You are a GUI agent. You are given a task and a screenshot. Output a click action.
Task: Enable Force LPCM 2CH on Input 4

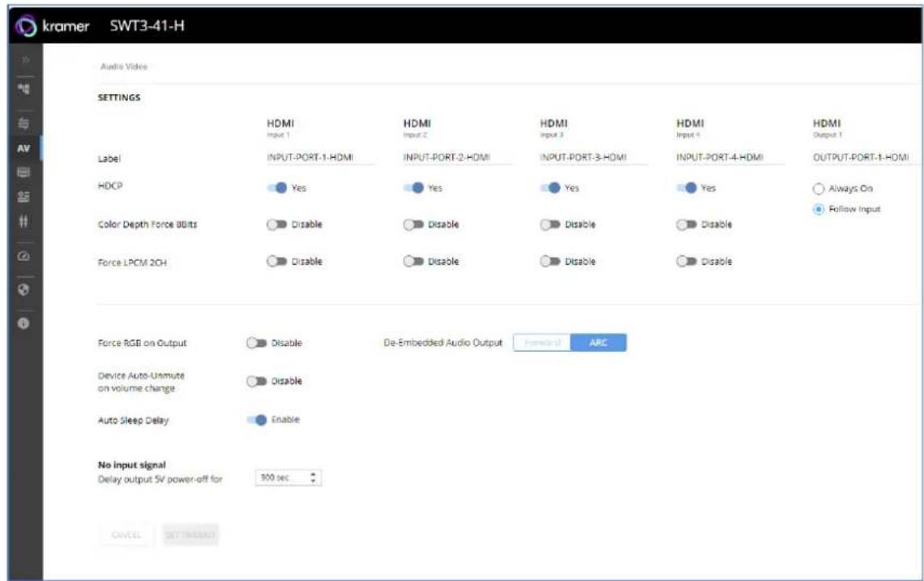687,261
